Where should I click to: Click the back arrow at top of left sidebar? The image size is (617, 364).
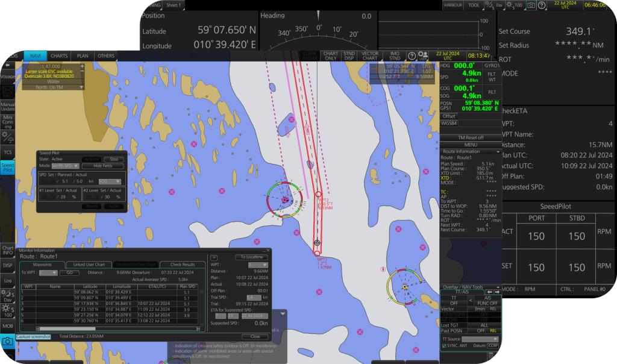click(x=8, y=66)
